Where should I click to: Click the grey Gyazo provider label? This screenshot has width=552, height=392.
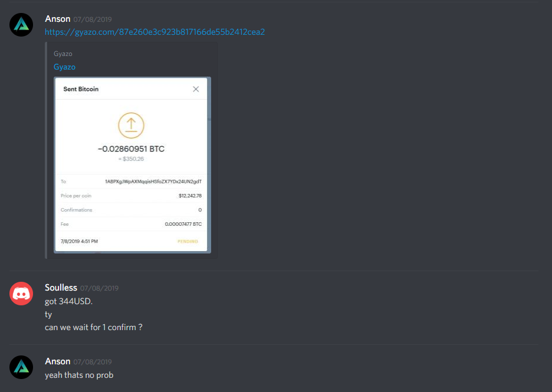pyautogui.click(x=63, y=54)
